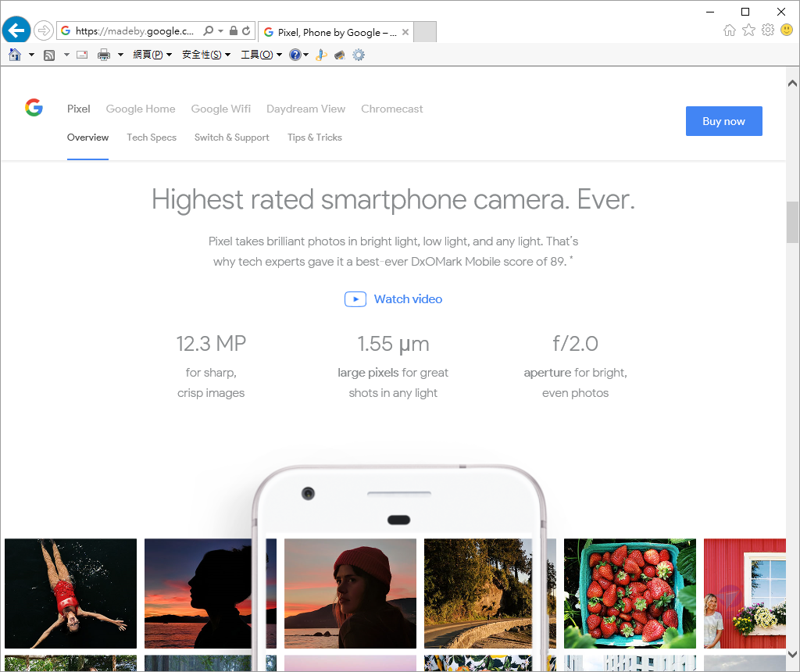Open the sunset silhouette profile photo
Viewport: 800px width, 672px height.
(198, 593)
